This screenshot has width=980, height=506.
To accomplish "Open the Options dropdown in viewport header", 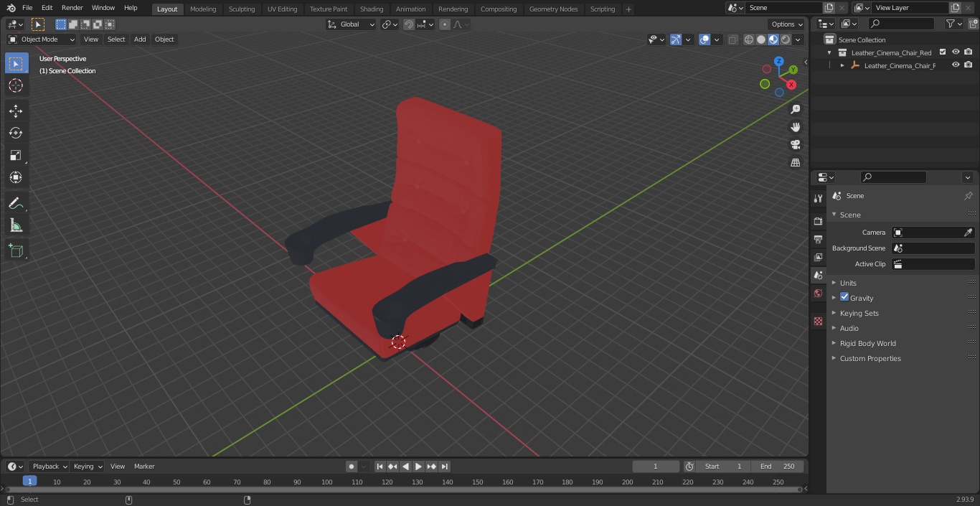I will point(787,24).
